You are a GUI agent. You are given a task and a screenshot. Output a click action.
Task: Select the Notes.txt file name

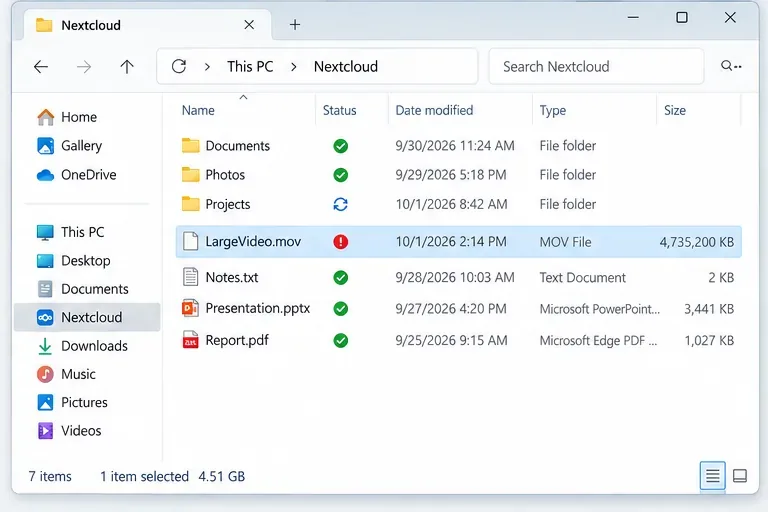pyautogui.click(x=232, y=277)
